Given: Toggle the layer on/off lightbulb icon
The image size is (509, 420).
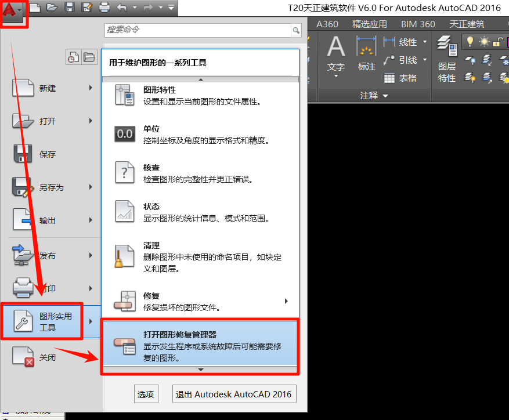Looking at the screenshot, I should coord(470,42).
